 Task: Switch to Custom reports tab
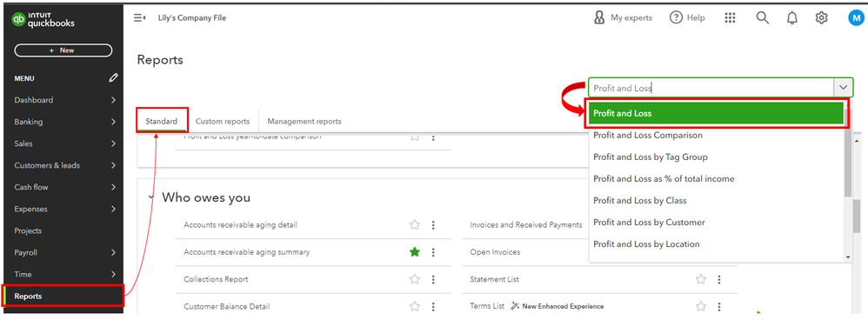[x=223, y=121]
